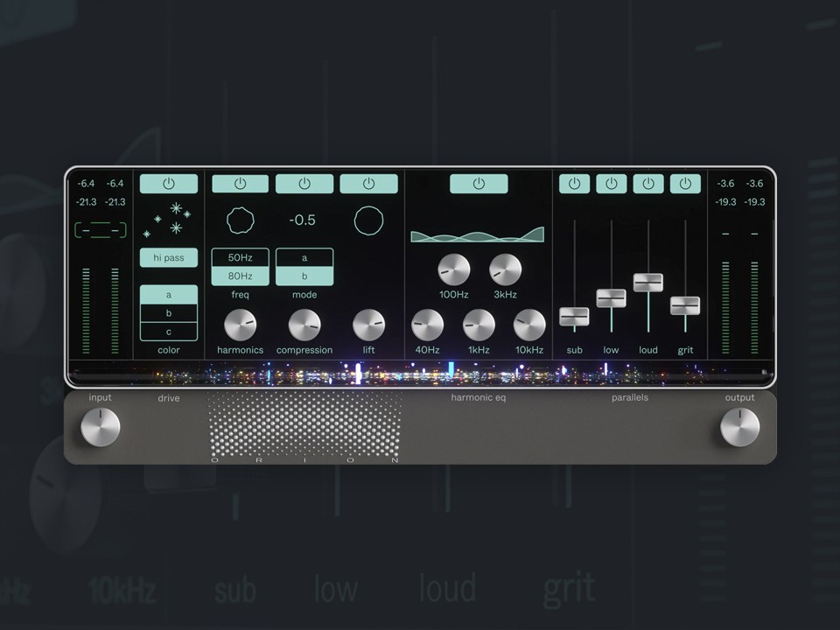Toggle the drive section power button
Image resolution: width=840 pixels, height=630 pixels.
(169, 184)
